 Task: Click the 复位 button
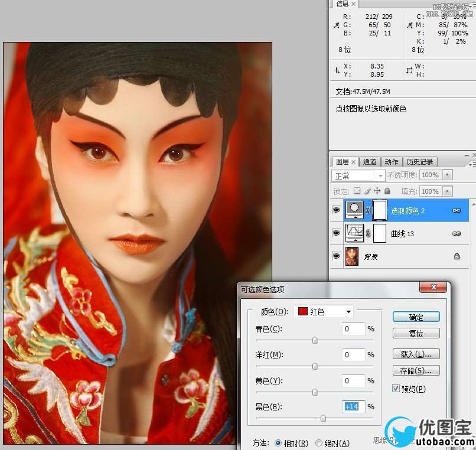coord(416,334)
